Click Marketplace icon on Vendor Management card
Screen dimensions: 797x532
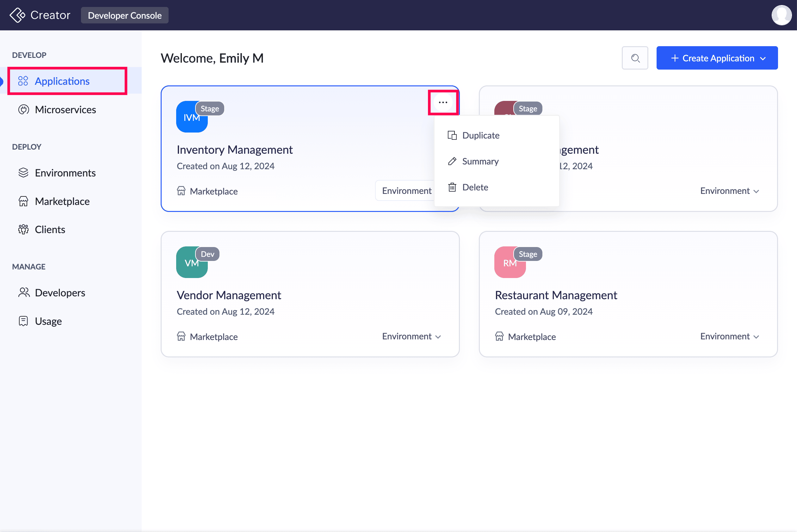pos(181,337)
